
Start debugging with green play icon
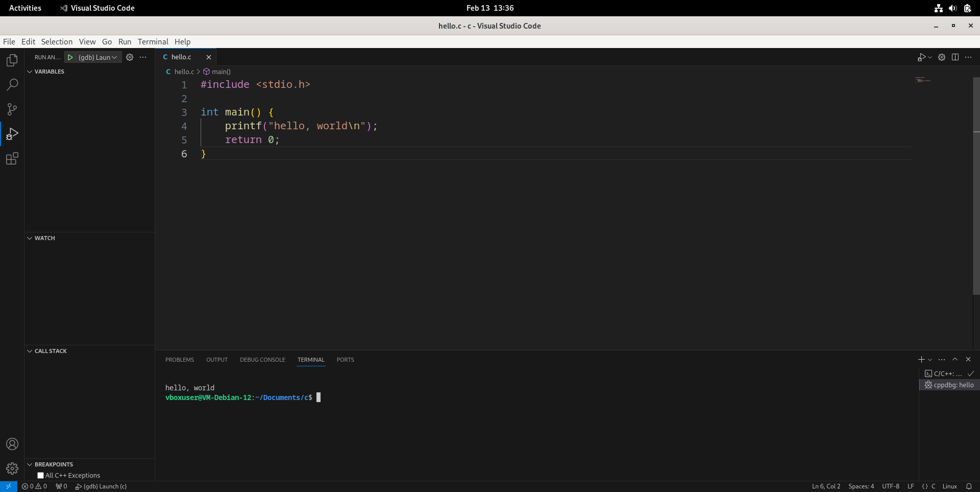pos(70,57)
